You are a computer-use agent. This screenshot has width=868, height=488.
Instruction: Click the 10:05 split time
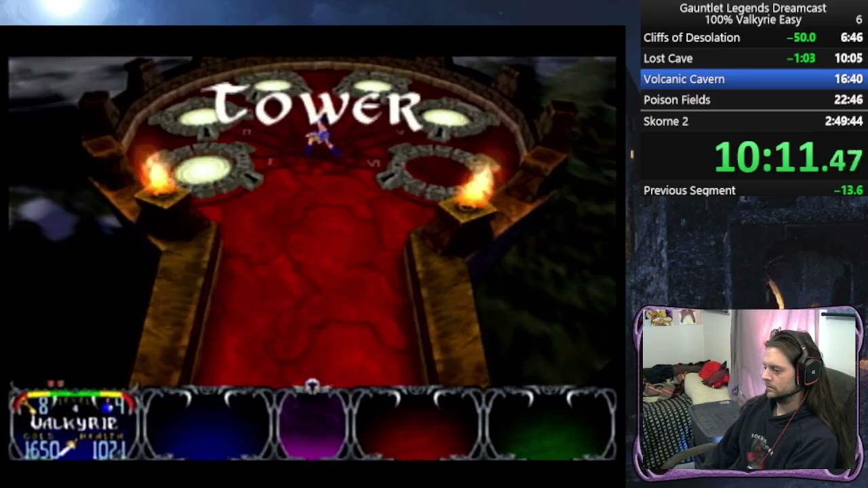click(x=848, y=58)
